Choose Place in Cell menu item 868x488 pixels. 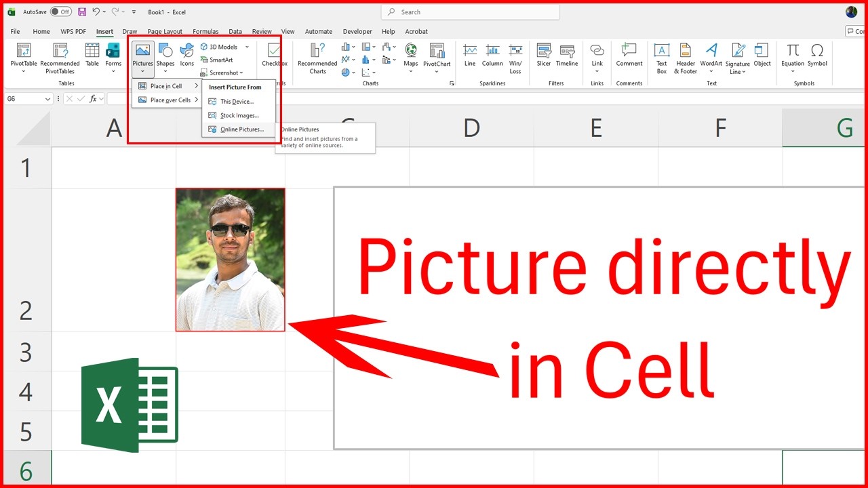[x=168, y=86]
